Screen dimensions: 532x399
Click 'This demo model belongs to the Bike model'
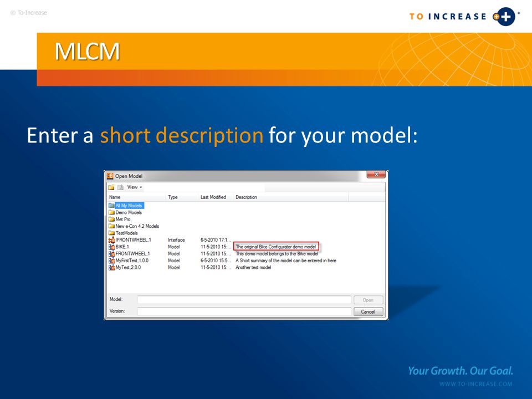[277, 253]
